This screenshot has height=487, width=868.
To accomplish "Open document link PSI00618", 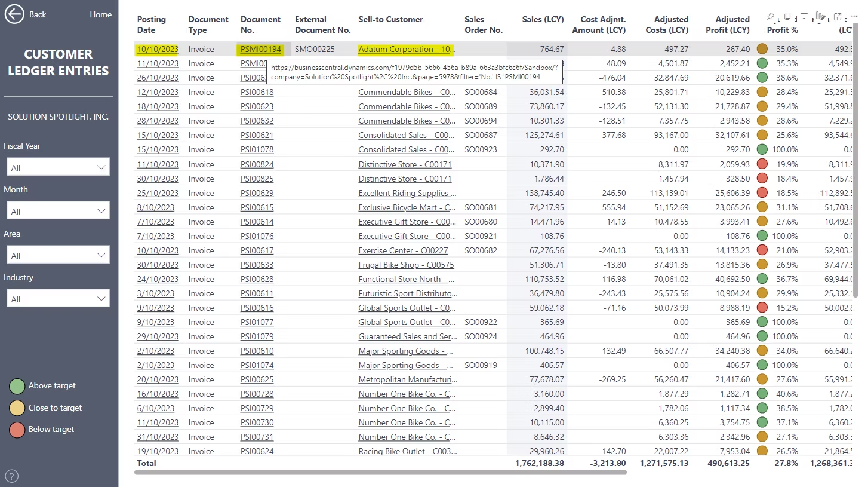I will click(257, 92).
